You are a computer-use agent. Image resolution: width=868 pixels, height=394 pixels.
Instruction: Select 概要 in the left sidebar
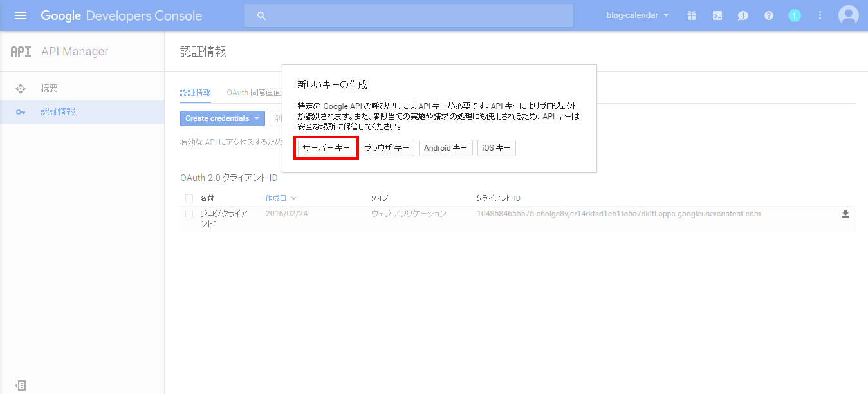point(50,88)
